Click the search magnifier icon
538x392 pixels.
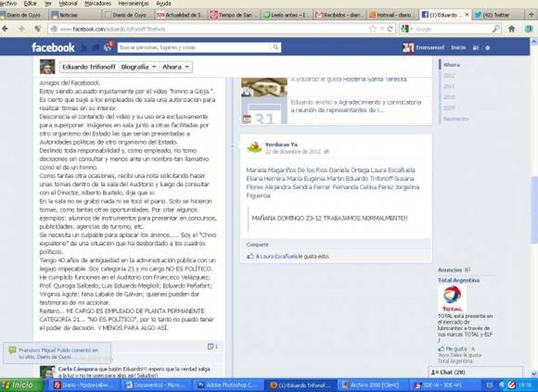click(x=275, y=48)
